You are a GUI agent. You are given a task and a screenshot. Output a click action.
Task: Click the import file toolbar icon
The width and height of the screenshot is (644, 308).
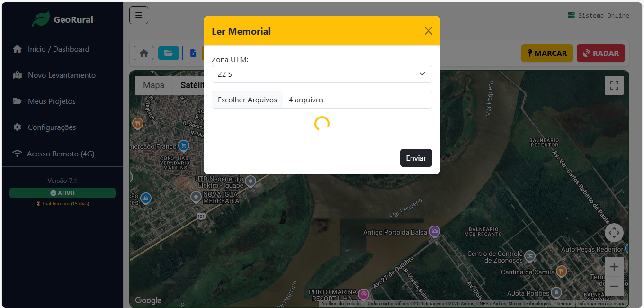click(x=192, y=54)
